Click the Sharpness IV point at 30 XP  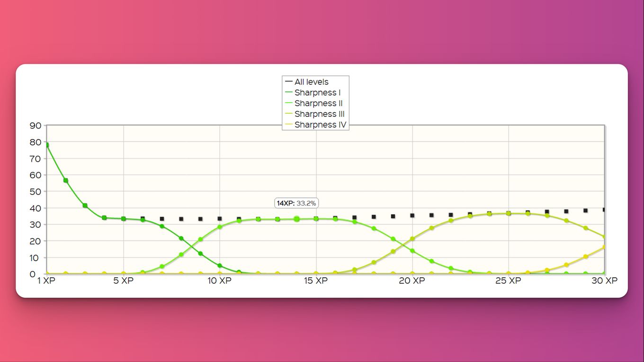(x=605, y=247)
